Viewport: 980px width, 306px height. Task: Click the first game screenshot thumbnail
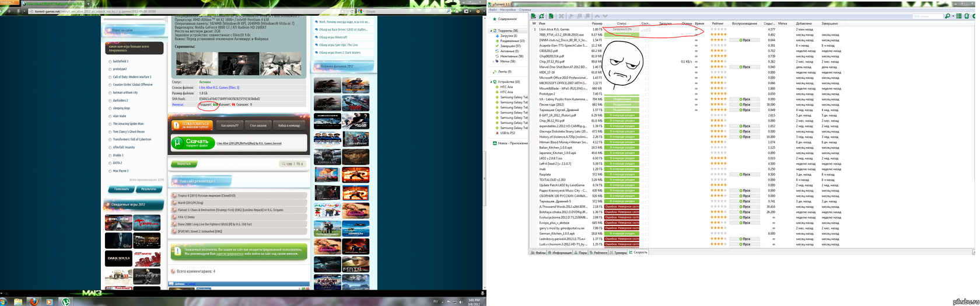196,64
